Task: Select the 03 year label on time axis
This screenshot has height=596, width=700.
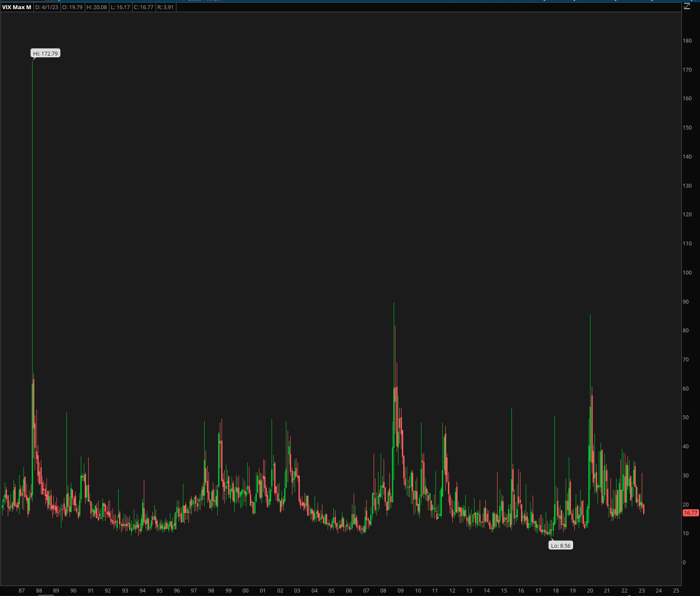Action: [x=297, y=591]
